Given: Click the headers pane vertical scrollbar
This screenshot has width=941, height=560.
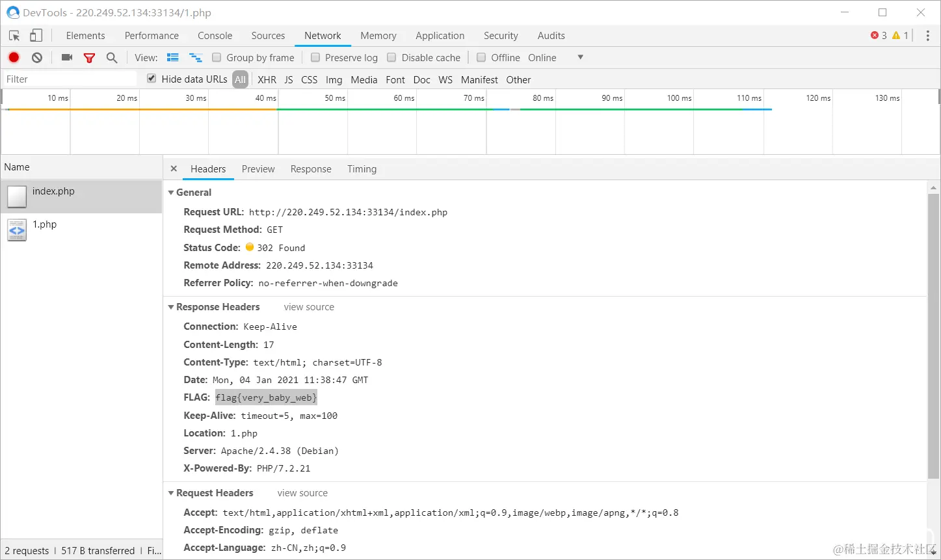Looking at the screenshot, I should click(x=933, y=336).
